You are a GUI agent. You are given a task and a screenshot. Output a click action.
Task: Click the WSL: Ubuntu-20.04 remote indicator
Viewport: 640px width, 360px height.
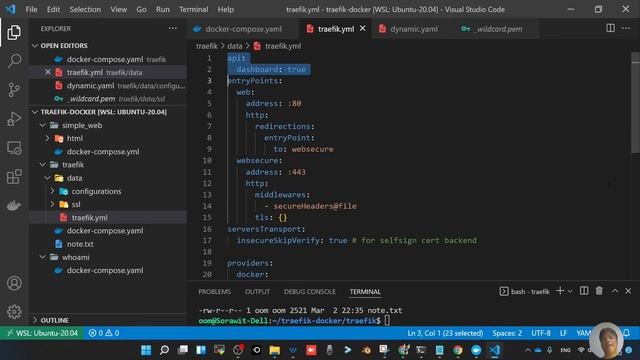coord(42,333)
